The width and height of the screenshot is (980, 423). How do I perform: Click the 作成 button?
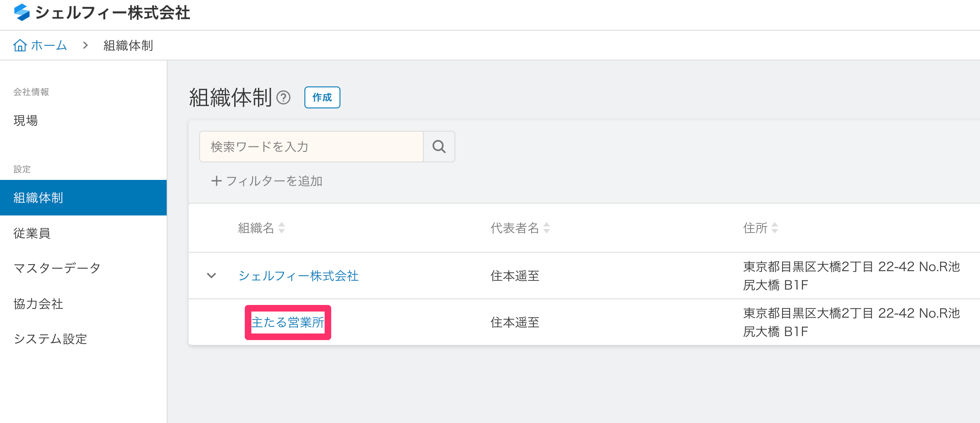(x=322, y=97)
